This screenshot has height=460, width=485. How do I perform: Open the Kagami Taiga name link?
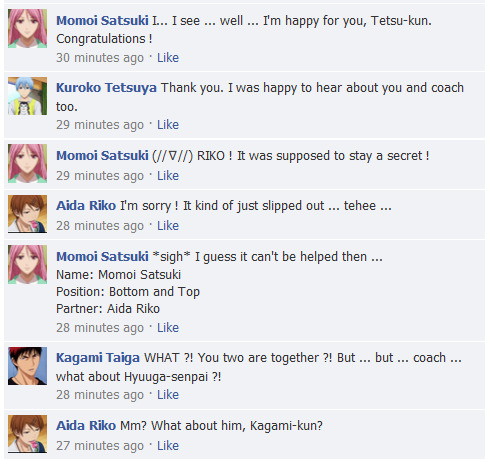[x=98, y=358]
